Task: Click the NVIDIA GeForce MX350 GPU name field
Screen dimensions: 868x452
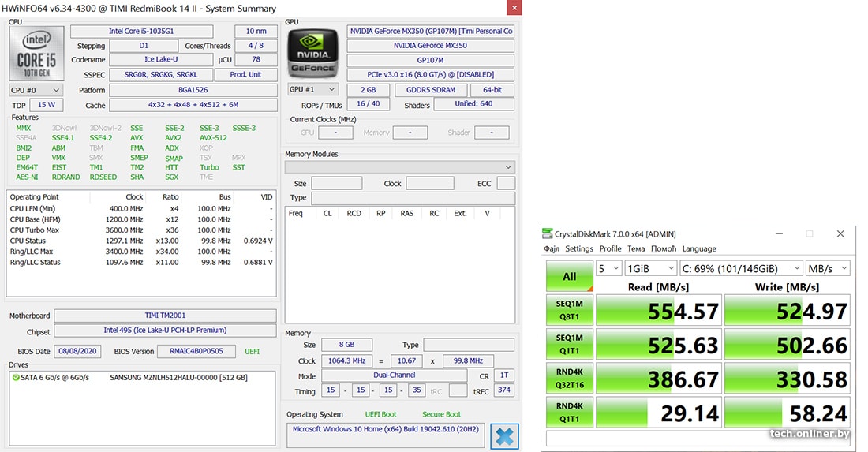Action: point(431,46)
